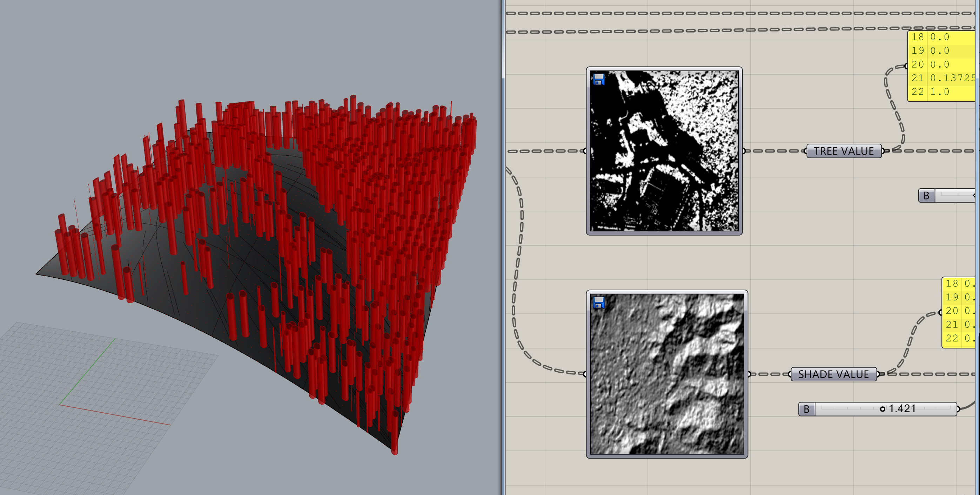Click the slider knob showing 1.421
The image size is (980, 495).
(x=883, y=409)
